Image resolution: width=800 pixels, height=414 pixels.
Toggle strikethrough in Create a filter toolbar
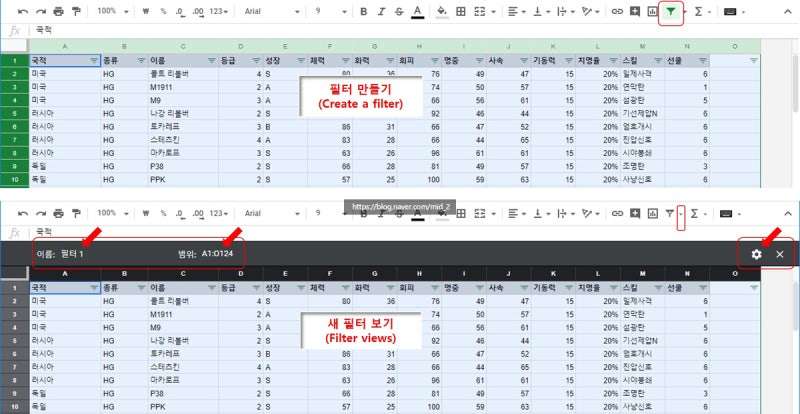pos(399,11)
